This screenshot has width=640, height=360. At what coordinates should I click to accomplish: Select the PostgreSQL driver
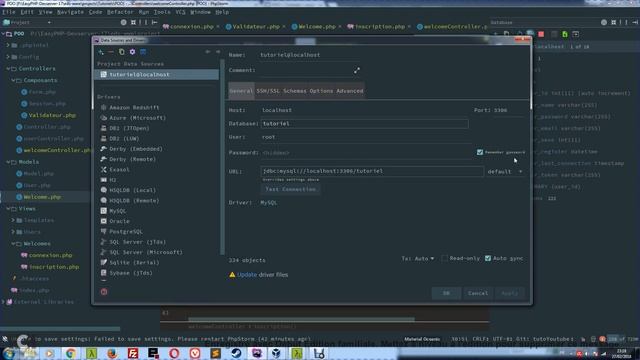126,231
